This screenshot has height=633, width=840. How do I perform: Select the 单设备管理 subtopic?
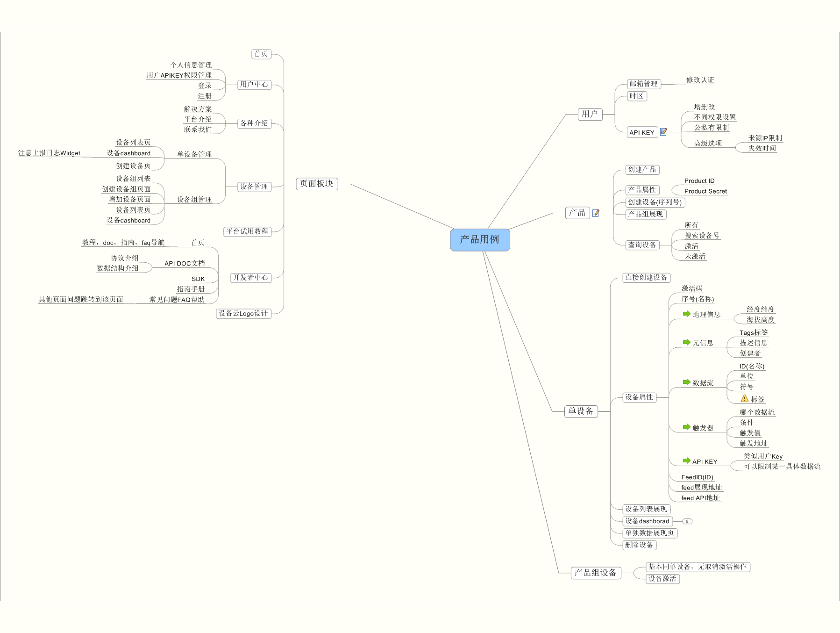click(194, 154)
